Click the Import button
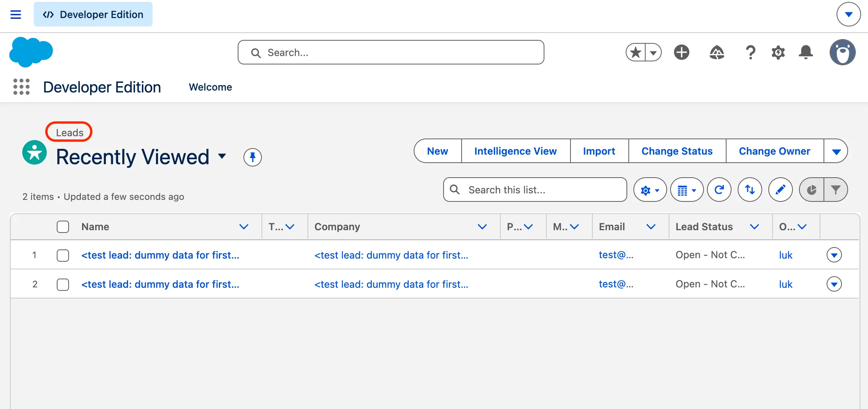The height and width of the screenshot is (409, 868). point(599,151)
